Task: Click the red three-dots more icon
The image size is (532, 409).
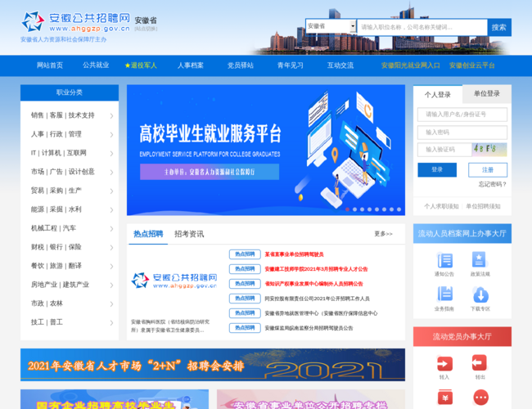Action: click(480, 398)
